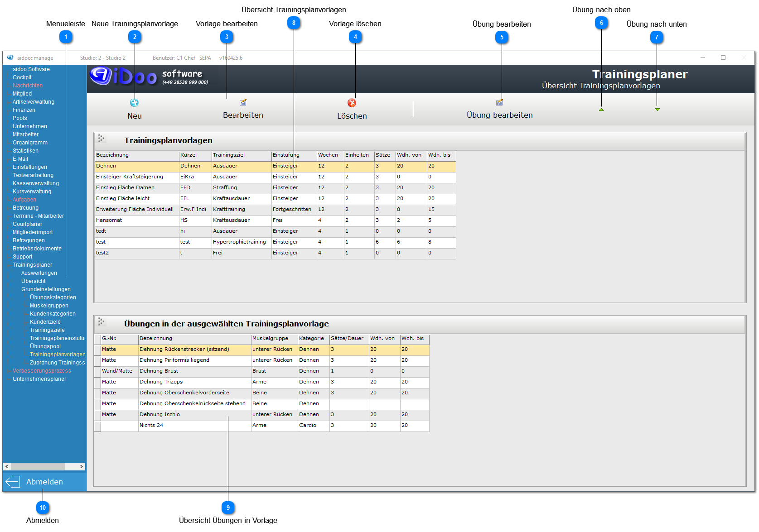Sort templates by Trainingsziel column header
The height and width of the screenshot is (532, 759).
pyautogui.click(x=242, y=155)
